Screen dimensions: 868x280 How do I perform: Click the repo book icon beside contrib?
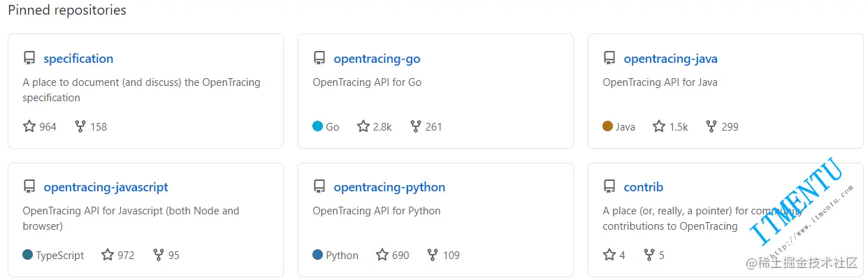tap(609, 186)
